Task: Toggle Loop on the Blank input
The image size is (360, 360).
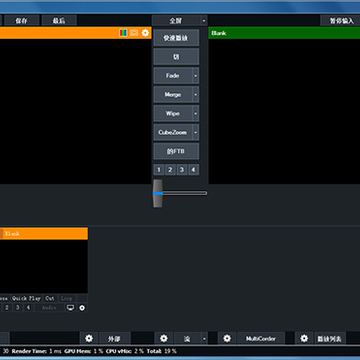Action: (66, 298)
